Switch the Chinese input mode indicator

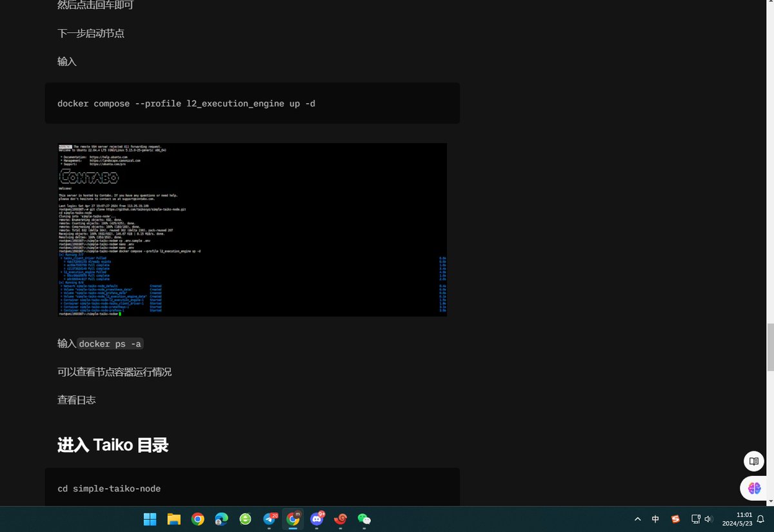655,519
